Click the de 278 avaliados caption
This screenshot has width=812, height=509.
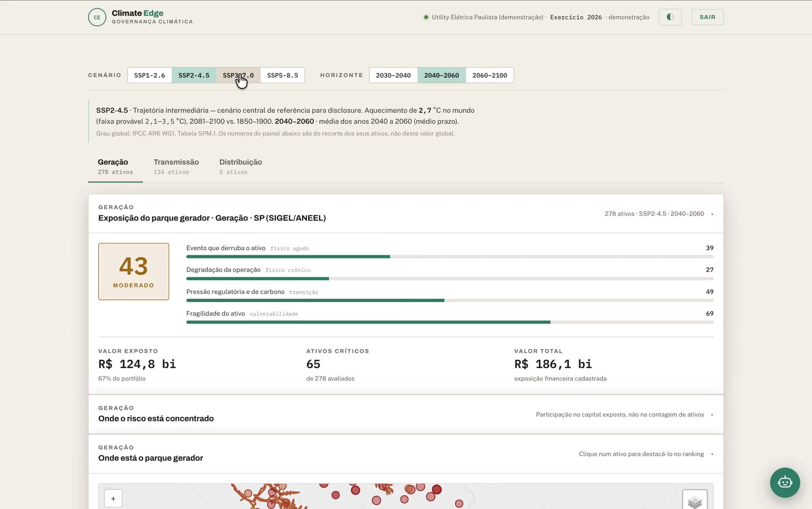(330, 379)
